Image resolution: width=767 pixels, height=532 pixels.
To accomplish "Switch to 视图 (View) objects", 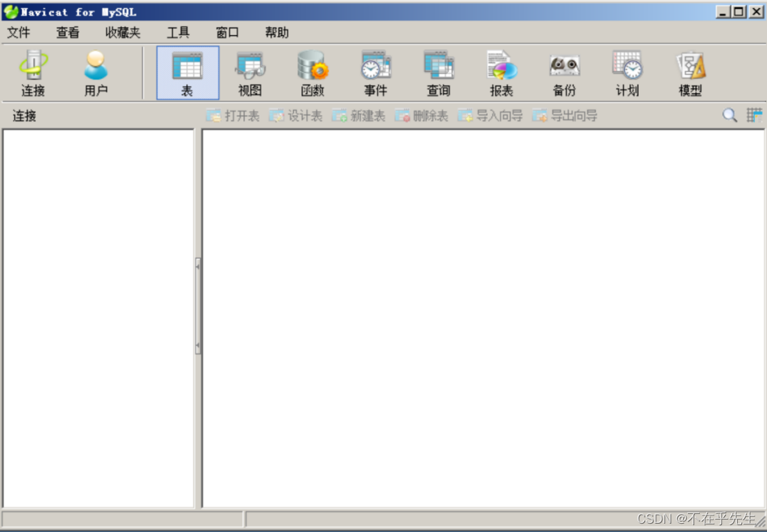I will click(x=250, y=73).
